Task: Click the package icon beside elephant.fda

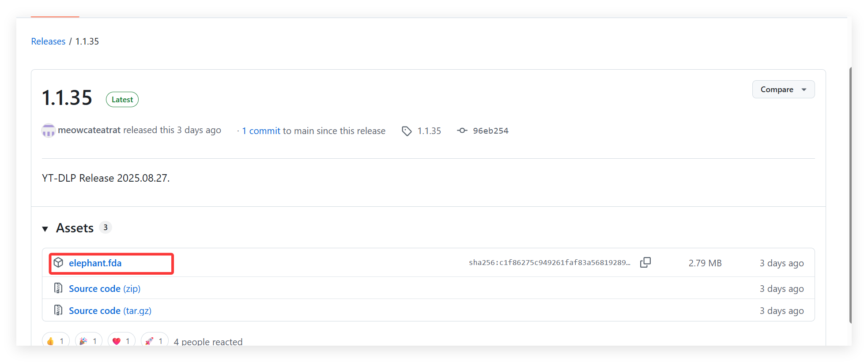Action: pyautogui.click(x=58, y=263)
